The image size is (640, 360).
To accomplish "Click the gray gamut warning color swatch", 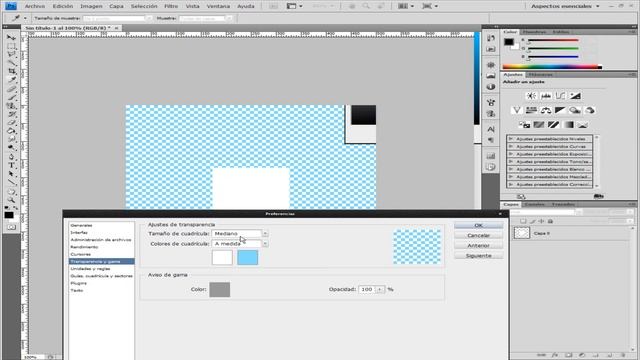I will coord(220,289).
